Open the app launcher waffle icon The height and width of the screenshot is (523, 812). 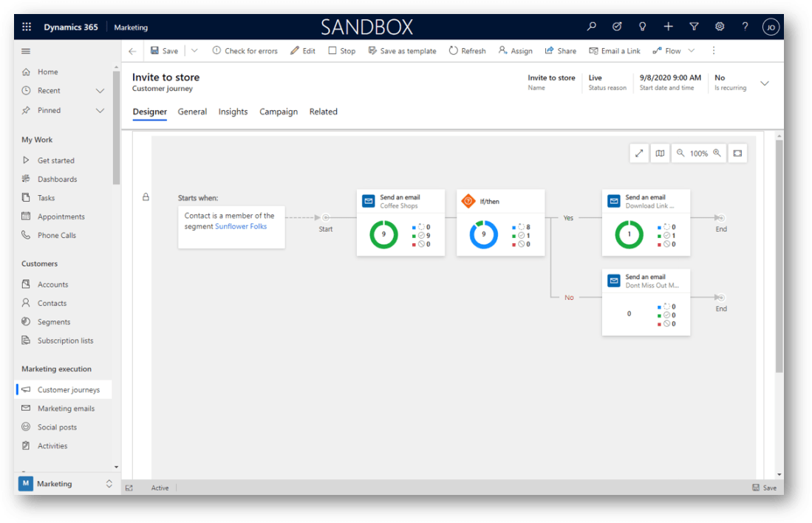pyautogui.click(x=27, y=27)
